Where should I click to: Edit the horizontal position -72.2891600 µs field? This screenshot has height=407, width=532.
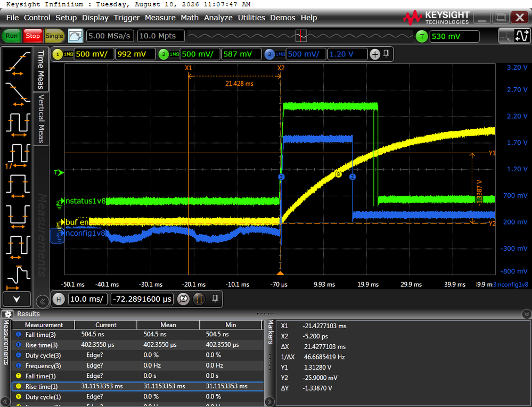142,299
